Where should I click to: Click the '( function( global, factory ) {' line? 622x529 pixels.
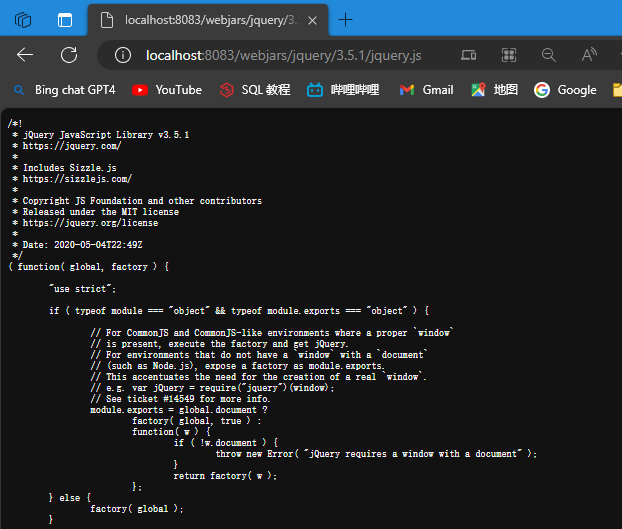[x=89, y=267]
